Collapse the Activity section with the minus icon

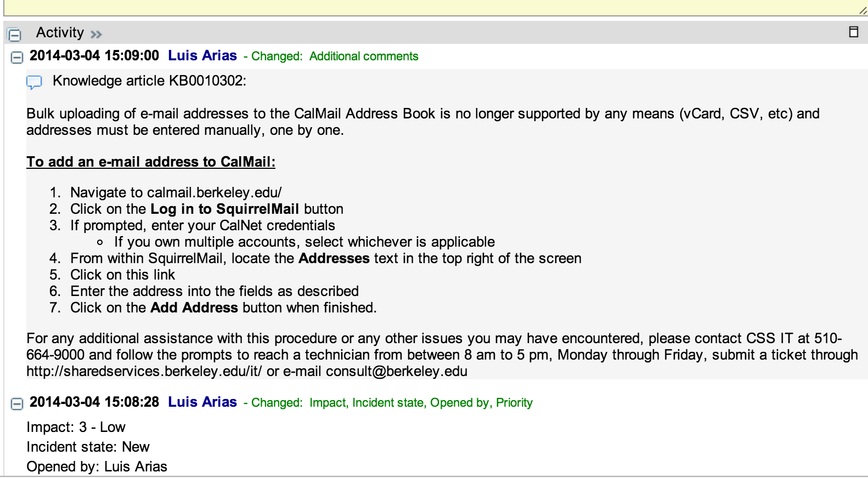point(15,35)
